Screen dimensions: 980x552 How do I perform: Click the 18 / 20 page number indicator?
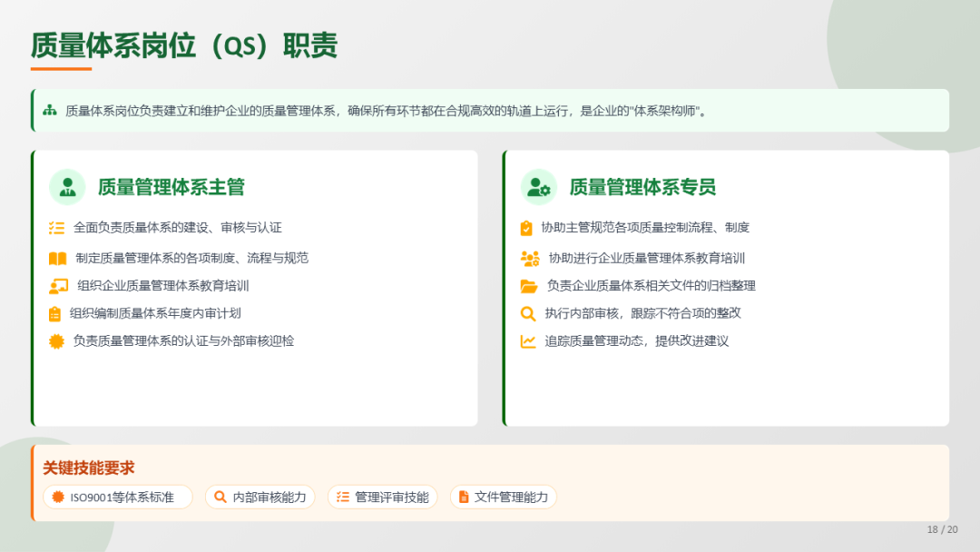[x=942, y=529]
